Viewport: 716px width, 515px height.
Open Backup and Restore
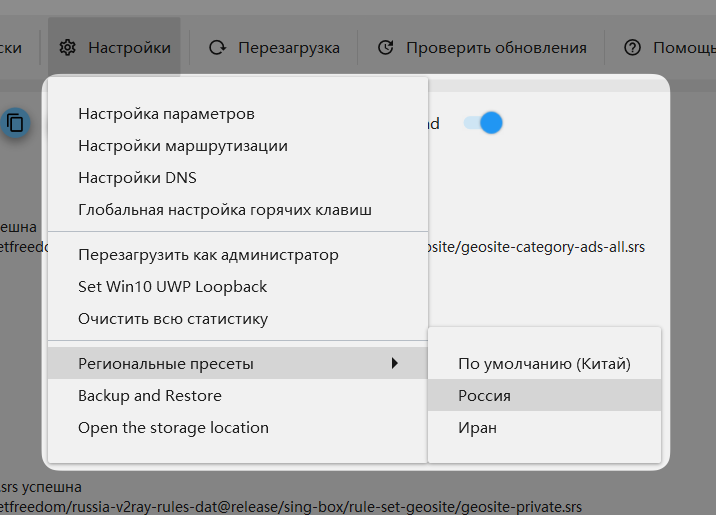point(150,395)
